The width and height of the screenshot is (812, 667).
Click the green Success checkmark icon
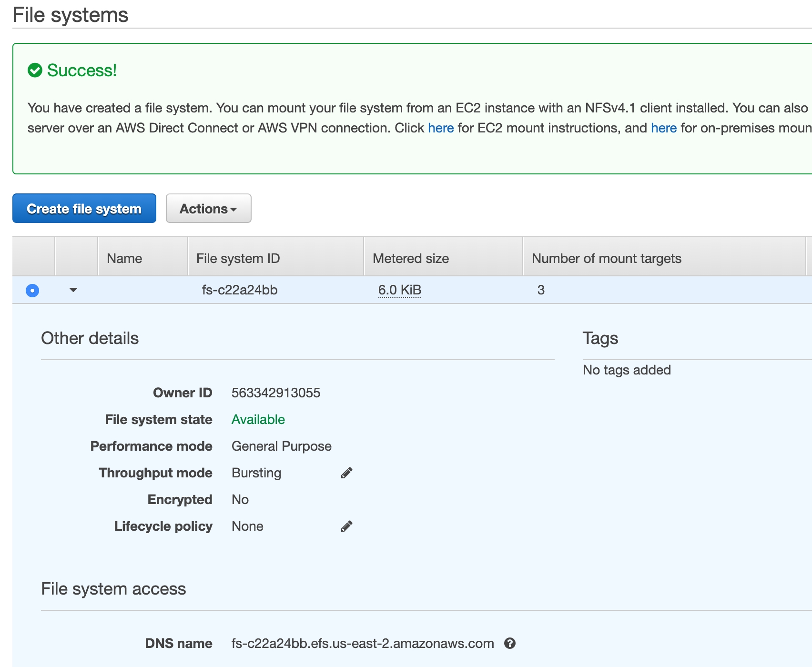point(35,71)
